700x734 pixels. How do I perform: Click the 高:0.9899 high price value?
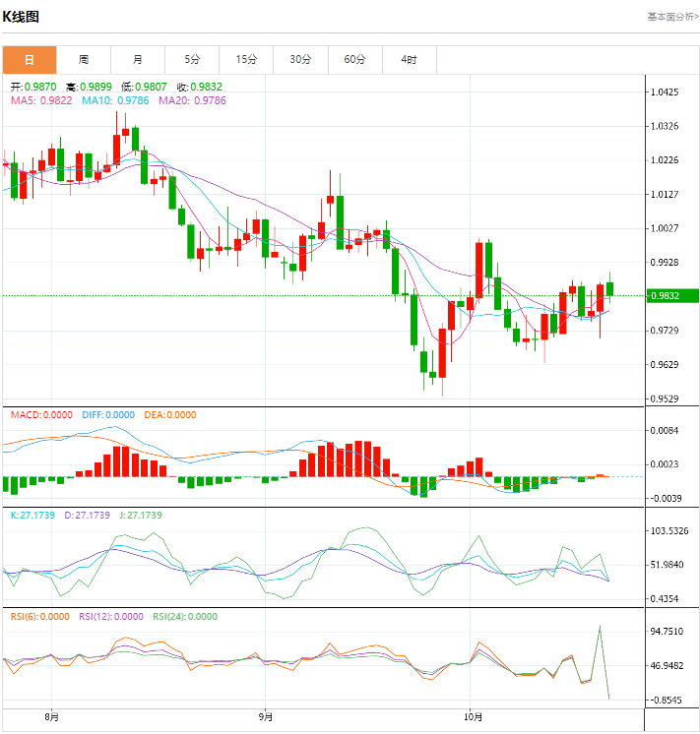[x=89, y=87]
